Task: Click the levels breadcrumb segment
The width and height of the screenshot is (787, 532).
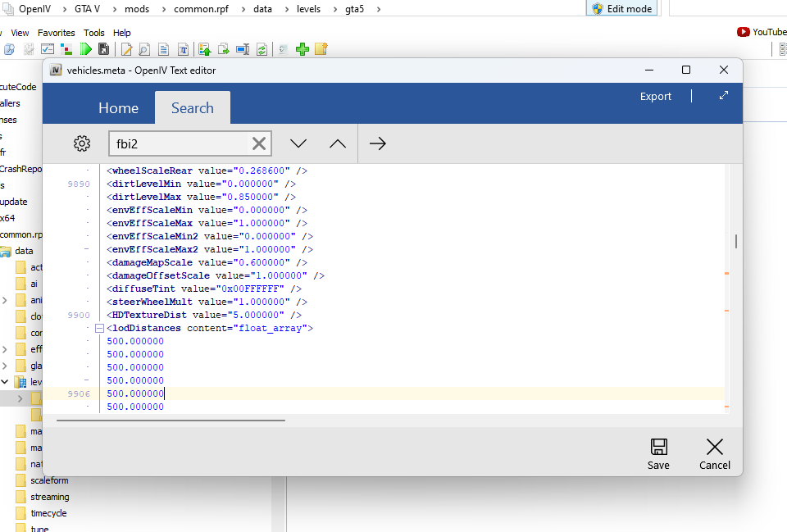Action: pos(309,9)
